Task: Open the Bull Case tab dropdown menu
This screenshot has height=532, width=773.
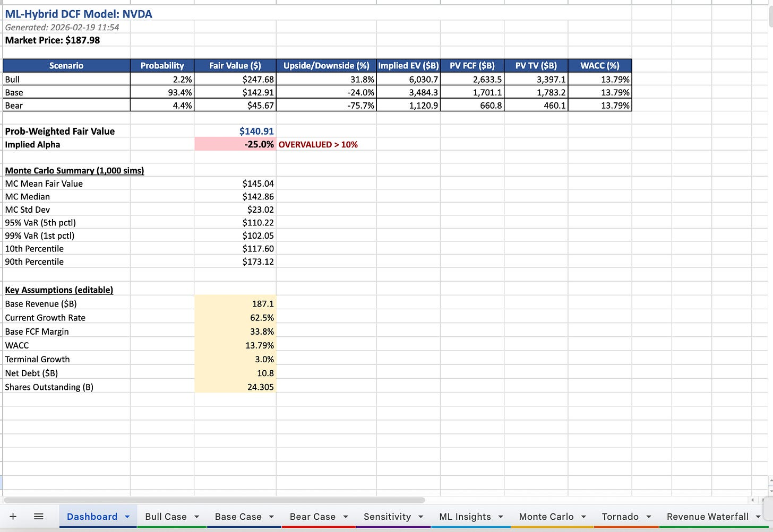Action: [197, 516]
